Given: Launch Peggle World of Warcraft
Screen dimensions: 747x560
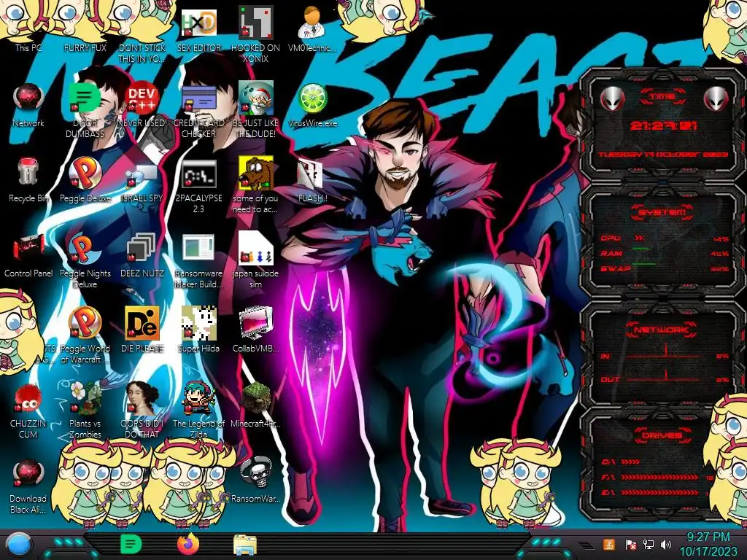Looking at the screenshot, I should 85,323.
